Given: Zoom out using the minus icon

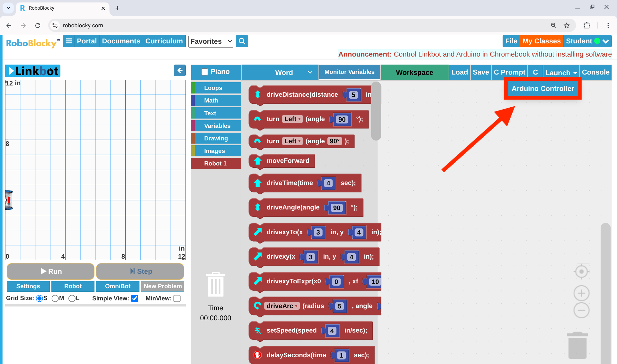Looking at the screenshot, I should pyautogui.click(x=581, y=310).
